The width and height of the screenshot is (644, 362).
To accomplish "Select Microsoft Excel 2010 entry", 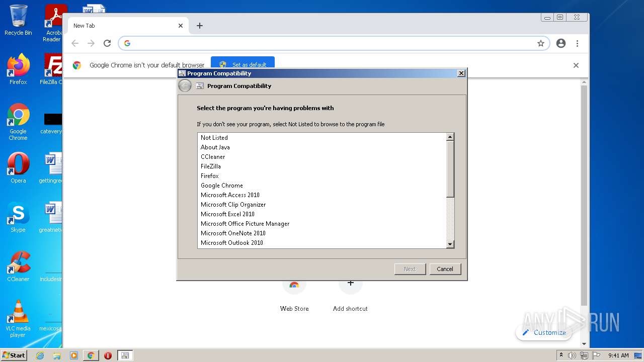I will click(322, 214).
